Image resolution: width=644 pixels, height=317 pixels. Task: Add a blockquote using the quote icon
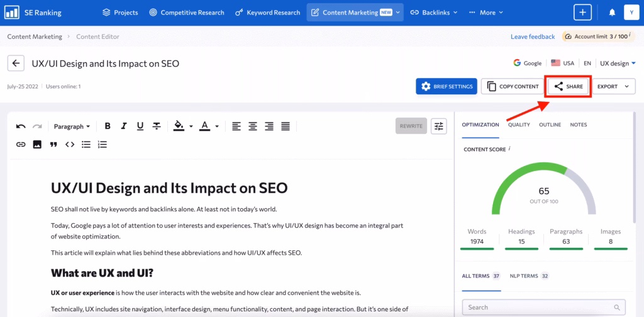53,145
